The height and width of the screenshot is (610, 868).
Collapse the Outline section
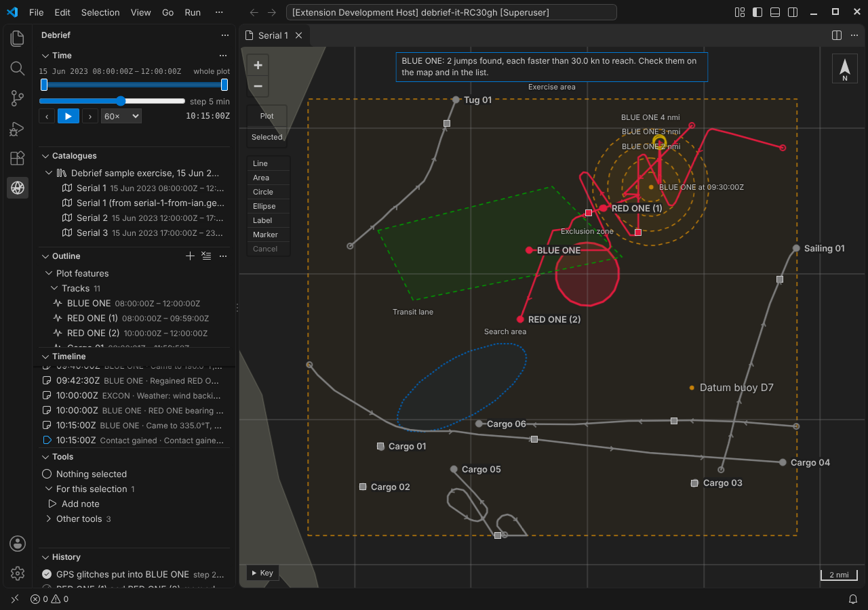[46, 256]
